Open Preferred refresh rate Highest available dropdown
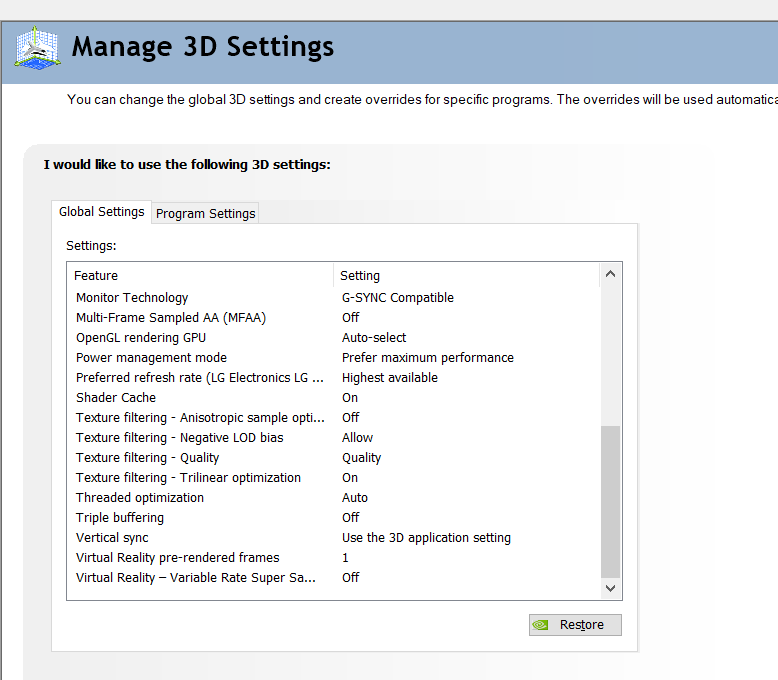This screenshot has width=778, height=680. 390,378
